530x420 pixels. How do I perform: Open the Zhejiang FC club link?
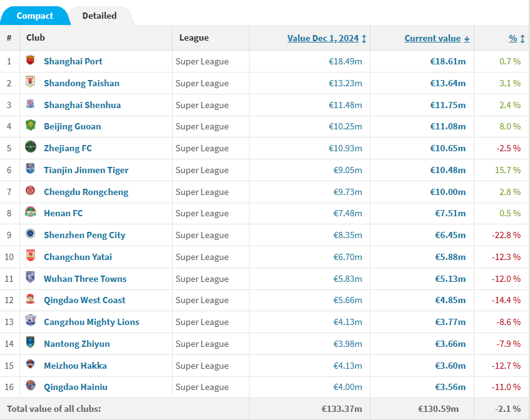[x=68, y=149]
